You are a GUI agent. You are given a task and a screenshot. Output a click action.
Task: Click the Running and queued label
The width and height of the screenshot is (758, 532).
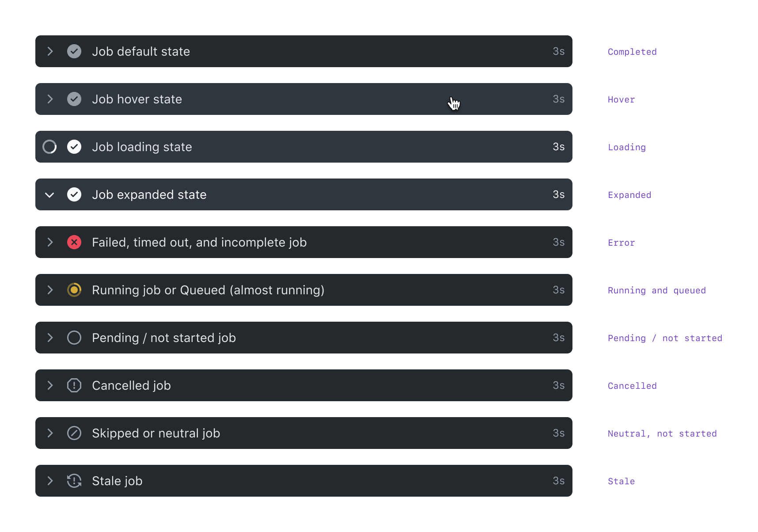pyautogui.click(x=657, y=290)
